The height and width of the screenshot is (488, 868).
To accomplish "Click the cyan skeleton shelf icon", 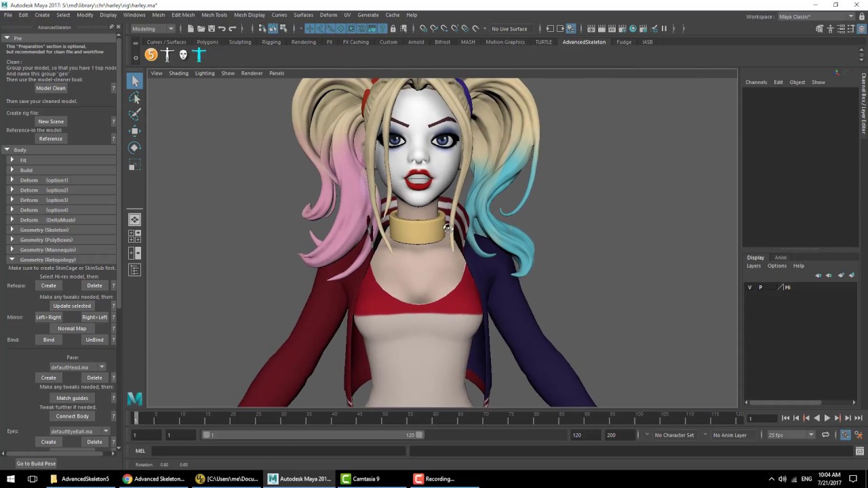I will click(199, 55).
